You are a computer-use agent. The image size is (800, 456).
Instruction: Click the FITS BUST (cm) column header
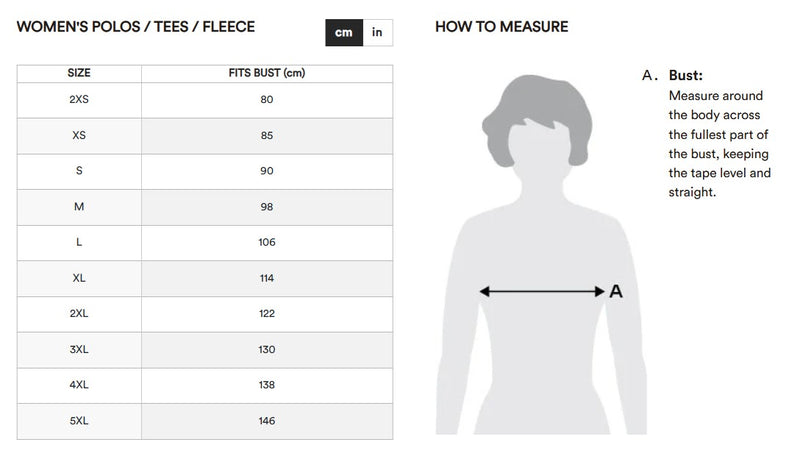pyautogui.click(x=267, y=73)
